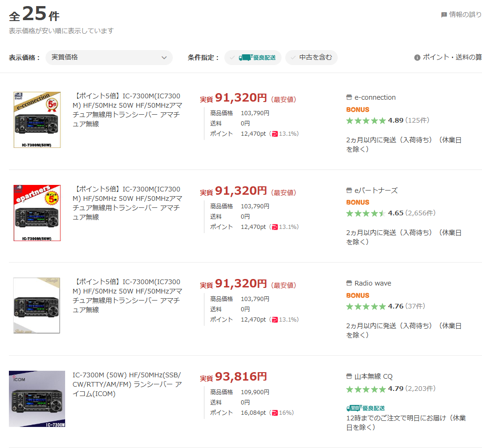Select the 実質 91,320円 price for e-connection

(233, 98)
